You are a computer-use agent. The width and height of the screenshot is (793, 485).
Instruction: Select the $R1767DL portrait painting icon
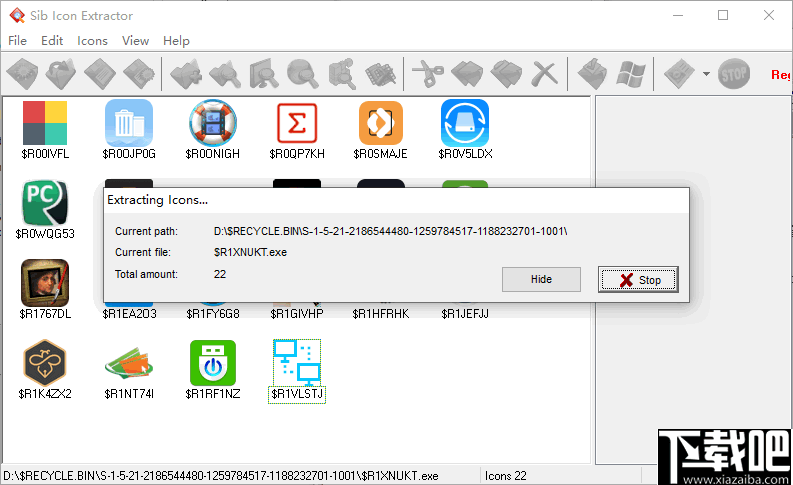45,283
